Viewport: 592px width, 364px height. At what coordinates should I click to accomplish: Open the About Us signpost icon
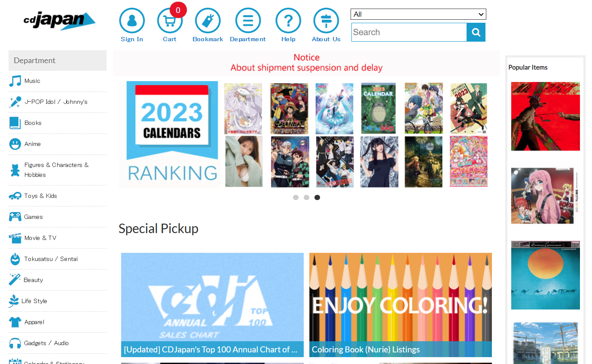[326, 21]
